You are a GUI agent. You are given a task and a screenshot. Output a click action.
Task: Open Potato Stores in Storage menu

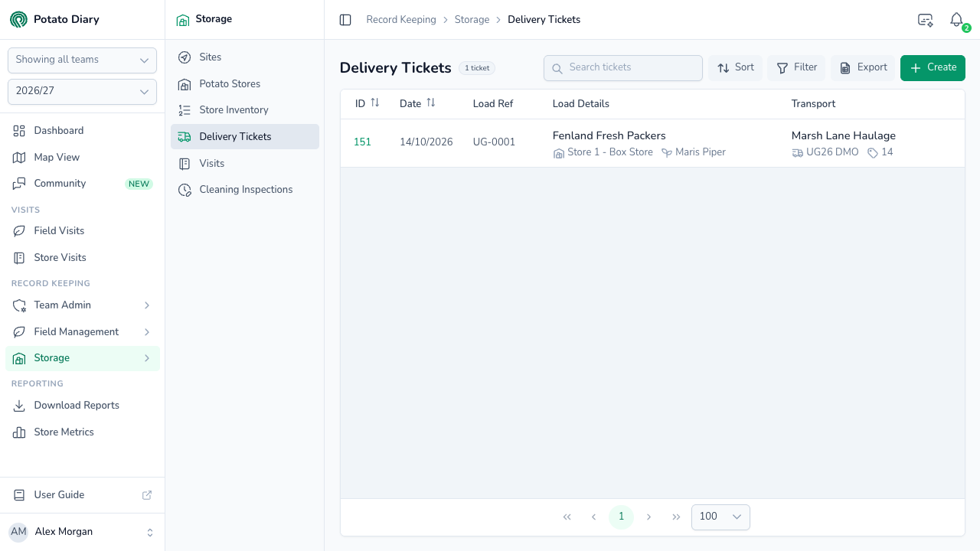click(x=245, y=84)
